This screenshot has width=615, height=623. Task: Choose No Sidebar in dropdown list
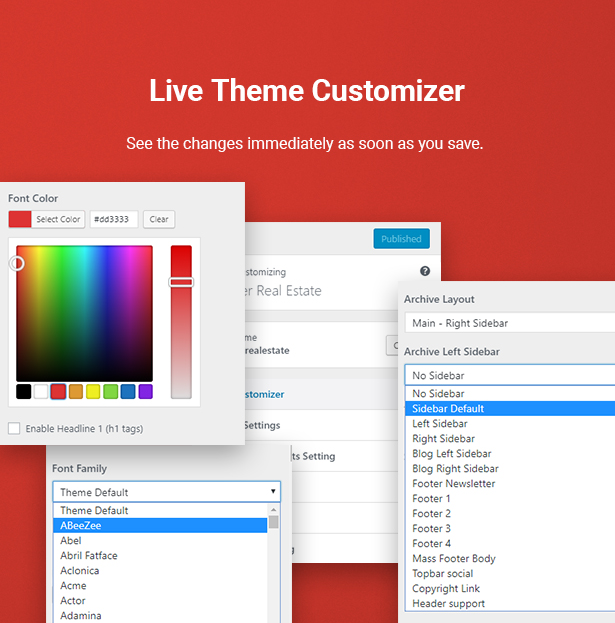pos(510,393)
